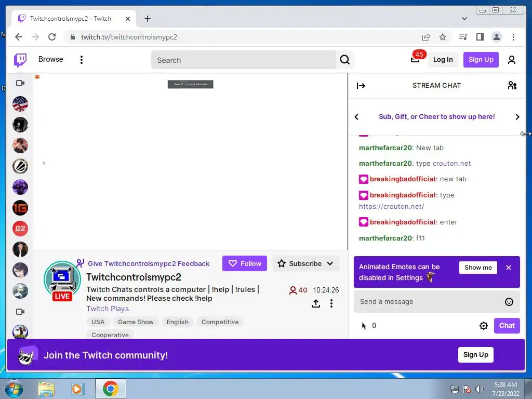Close the Twitchcontrolsmypc2 tab

[128, 19]
